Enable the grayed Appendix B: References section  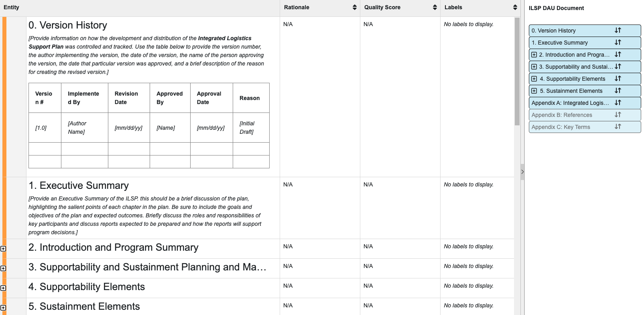tap(562, 115)
